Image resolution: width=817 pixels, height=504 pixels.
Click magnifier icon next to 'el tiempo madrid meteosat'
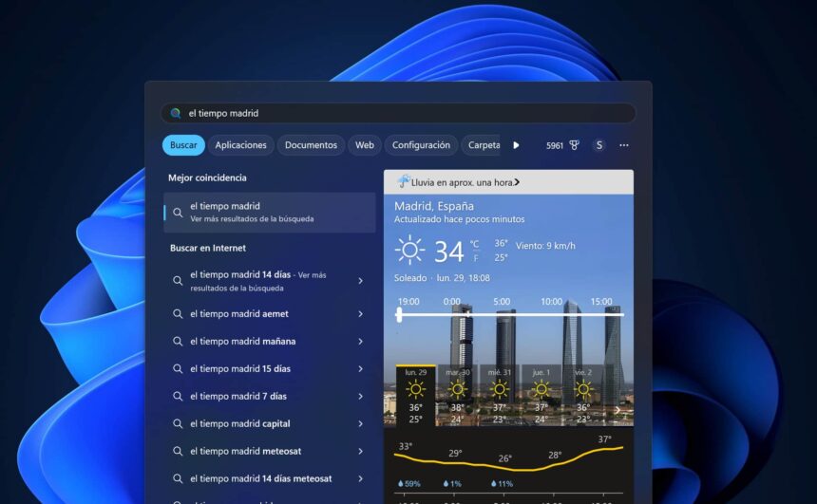(178, 452)
